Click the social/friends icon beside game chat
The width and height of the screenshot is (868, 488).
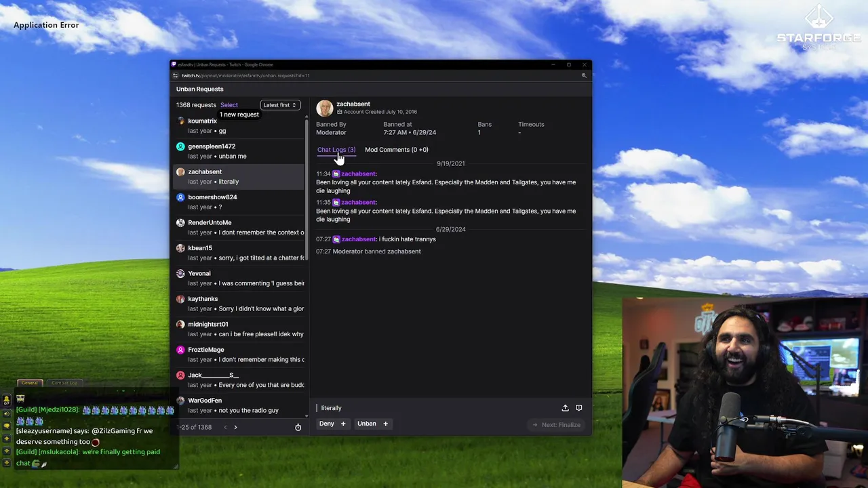[x=6, y=400]
